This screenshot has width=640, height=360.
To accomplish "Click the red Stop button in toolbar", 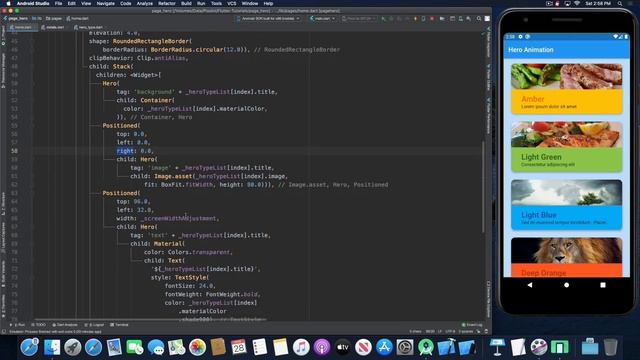I will (x=432, y=19).
